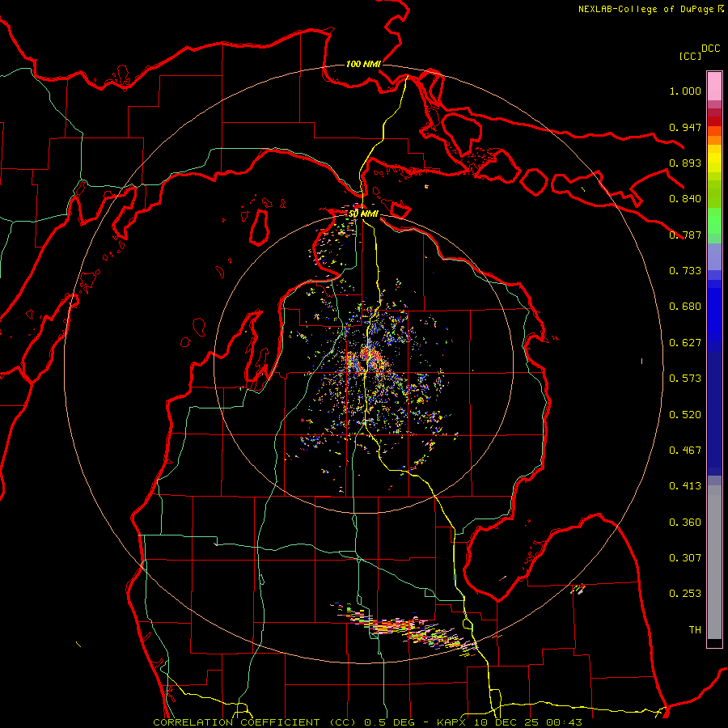This screenshot has height=728, width=728.
Task: Select the 0.627 legend value
Action: click(685, 343)
